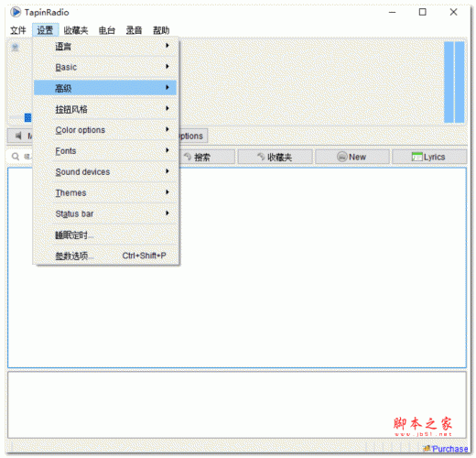The image size is (476, 458).
Task: Open the 帮助 menu
Action: (x=161, y=30)
